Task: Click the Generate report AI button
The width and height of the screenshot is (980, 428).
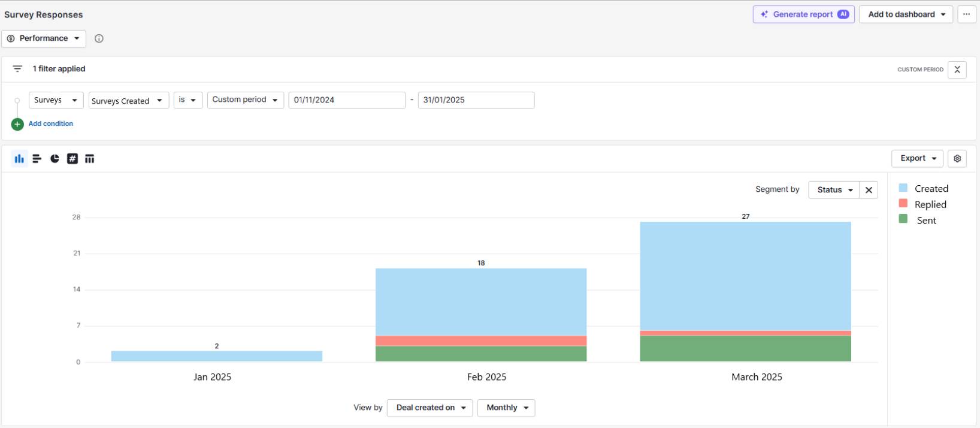Action: 803,14
